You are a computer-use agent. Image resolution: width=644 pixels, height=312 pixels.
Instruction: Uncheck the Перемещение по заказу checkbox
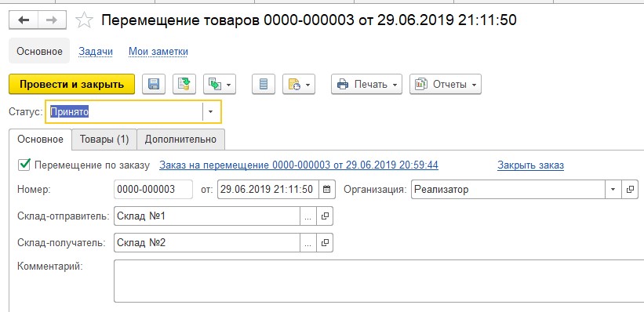pyautogui.click(x=24, y=165)
